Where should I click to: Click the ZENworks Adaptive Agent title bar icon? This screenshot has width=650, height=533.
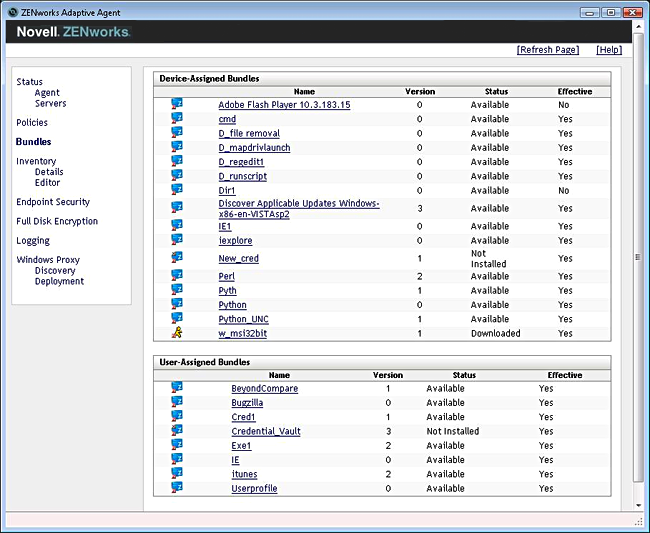click(x=11, y=11)
